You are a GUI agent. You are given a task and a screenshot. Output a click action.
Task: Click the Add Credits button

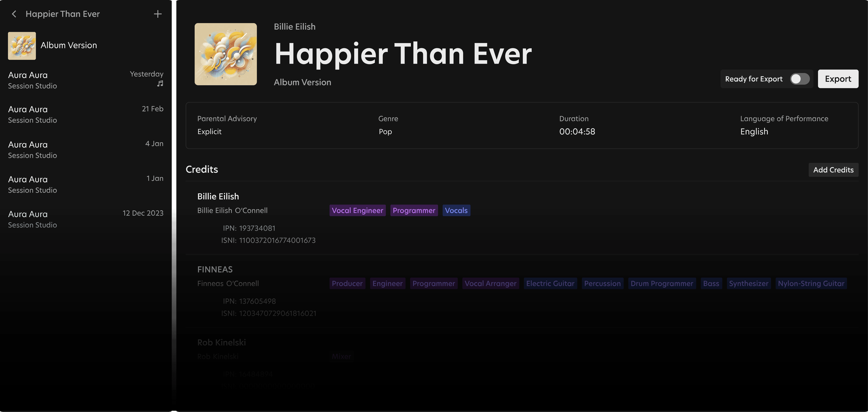point(833,170)
